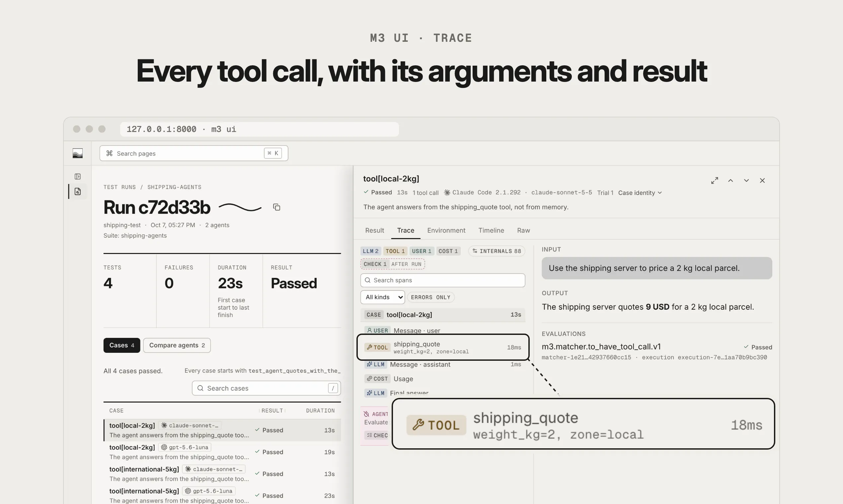The height and width of the screenshot is (504, 843).
Task: Toggle the LLM 2 span filter chip
Action: click(370, 251)
